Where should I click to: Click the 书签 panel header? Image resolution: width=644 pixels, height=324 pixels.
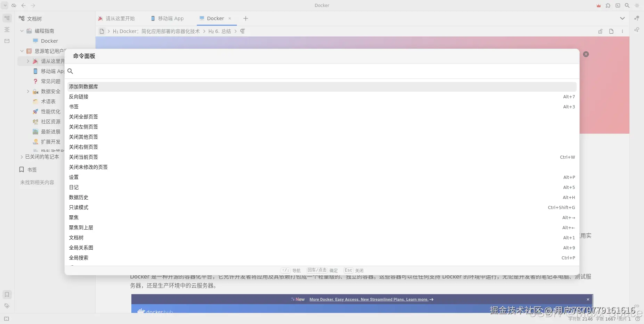click(x=32, y=170)
